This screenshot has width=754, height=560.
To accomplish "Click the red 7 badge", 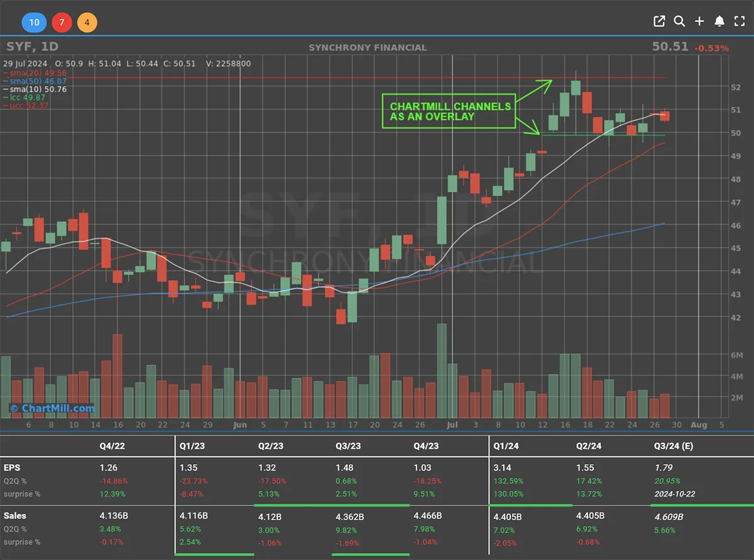I will click(x=62, y=23).
